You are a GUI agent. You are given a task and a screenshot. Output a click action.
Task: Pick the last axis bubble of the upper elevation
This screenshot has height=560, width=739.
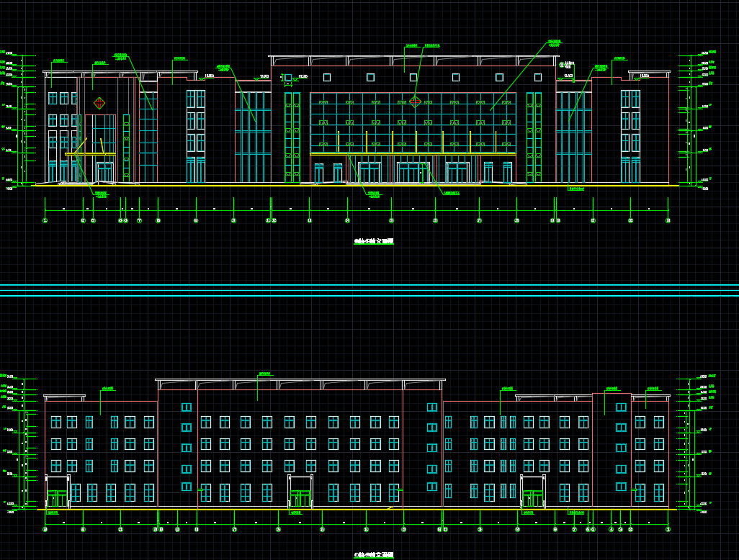point(668,220)
